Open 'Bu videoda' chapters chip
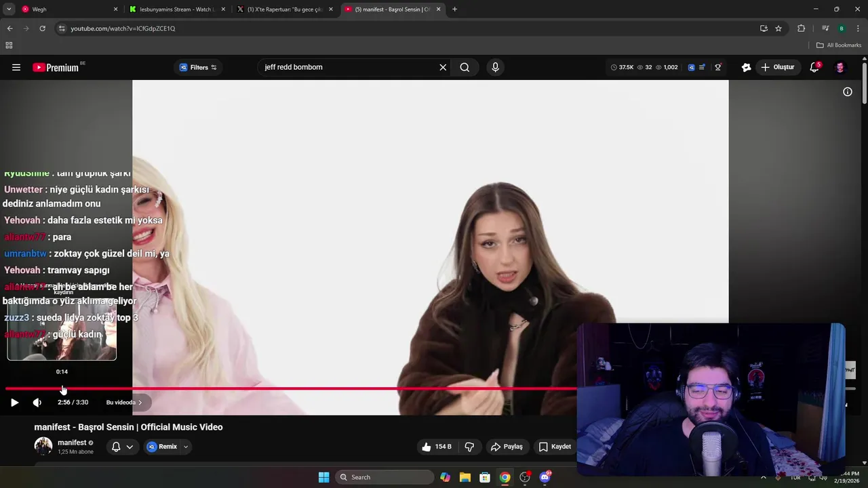This screenshot has height=488, width=868. pyautogui.click(x=124, y=403)
